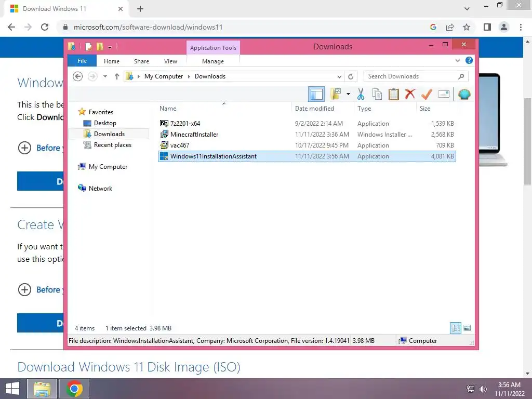Bookmark this page with the star icon

pos(467,27)
